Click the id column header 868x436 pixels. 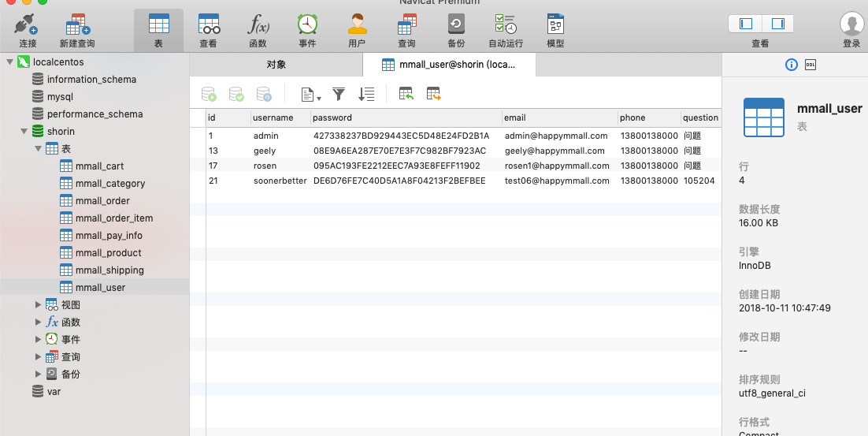(228, 117)
